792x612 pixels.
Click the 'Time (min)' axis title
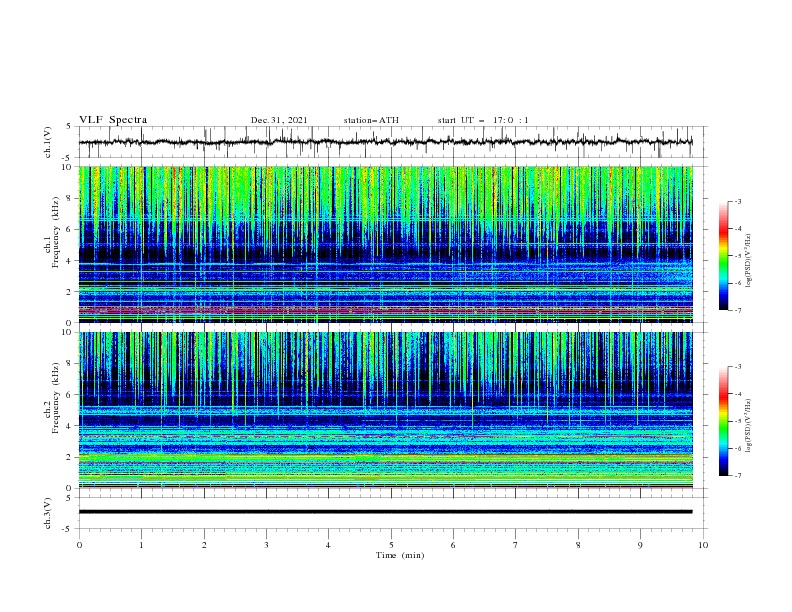click(400, 555)
